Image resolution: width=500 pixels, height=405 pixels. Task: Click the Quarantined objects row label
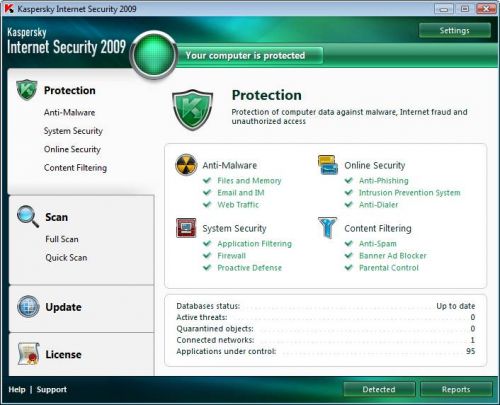click(215, 329)
